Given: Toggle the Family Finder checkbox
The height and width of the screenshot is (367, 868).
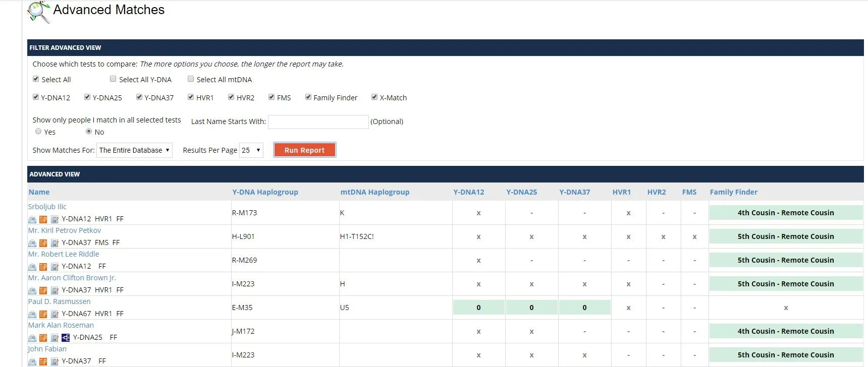Looking at the screenshot, I should 308,97.
